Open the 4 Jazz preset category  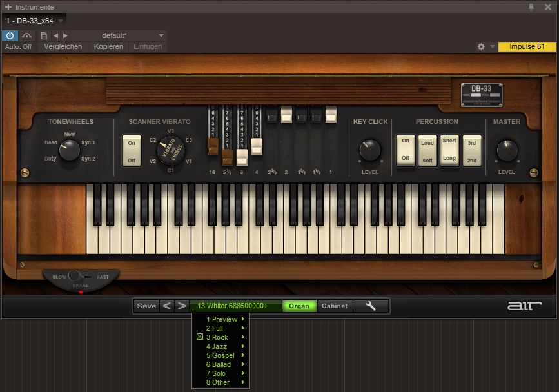click(x=221, y=346)
